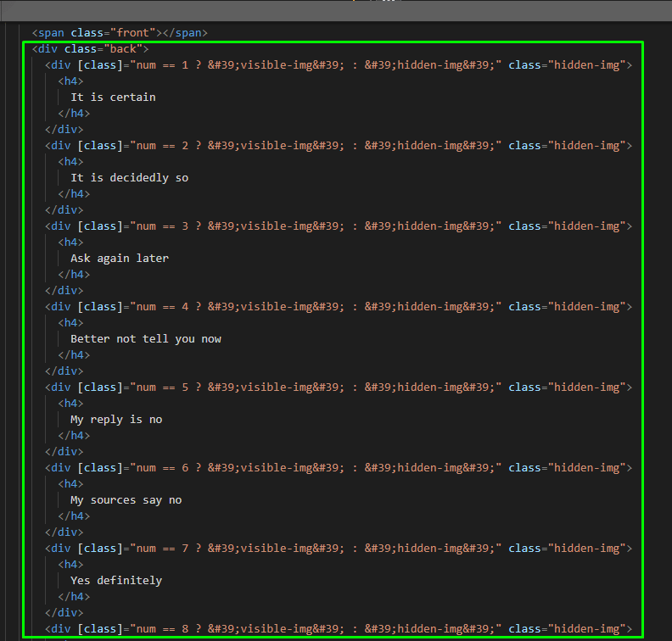Place cursor on div class="back" opening tag
The height and width of the screenshot is (641, 672).
pos(90,49)
